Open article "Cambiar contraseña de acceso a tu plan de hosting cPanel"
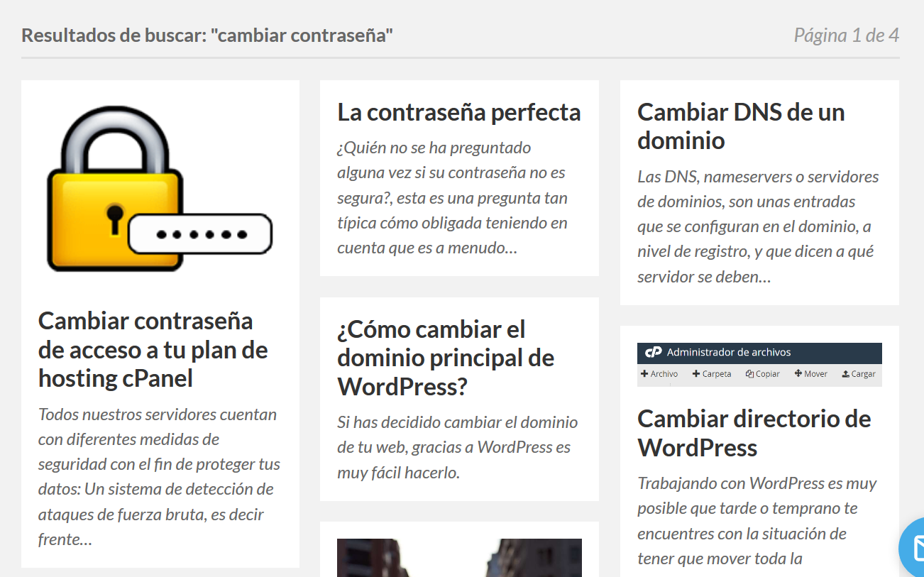This screenshot has width=924, height=577. click(x=153, y=350)
